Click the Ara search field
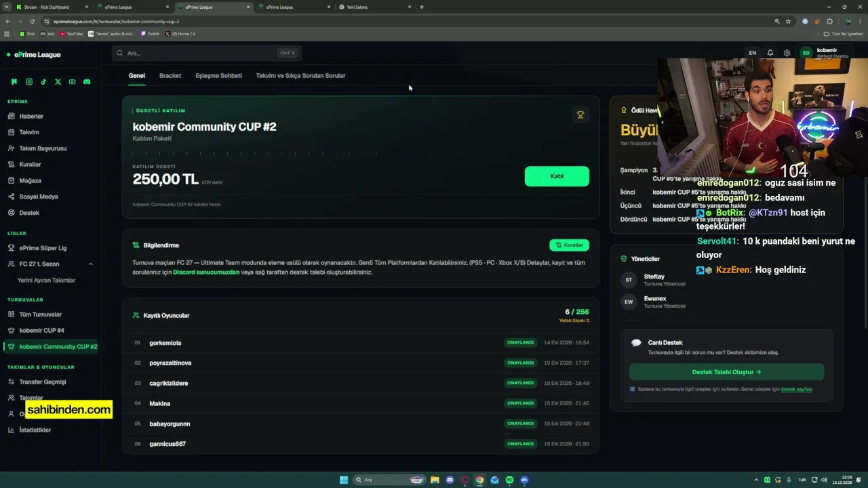Viewport: 868px width, 488px height. pyautogui.click(x=207, y=53)
